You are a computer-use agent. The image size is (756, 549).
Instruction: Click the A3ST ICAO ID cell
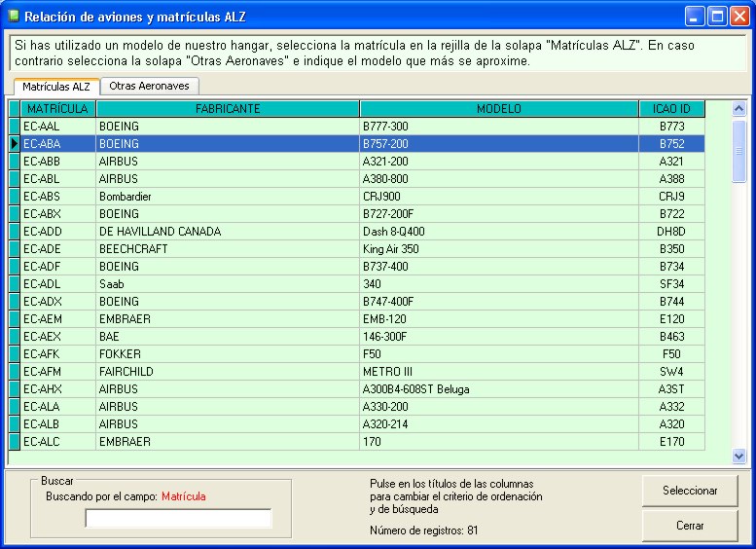click(x=671, y=389)
